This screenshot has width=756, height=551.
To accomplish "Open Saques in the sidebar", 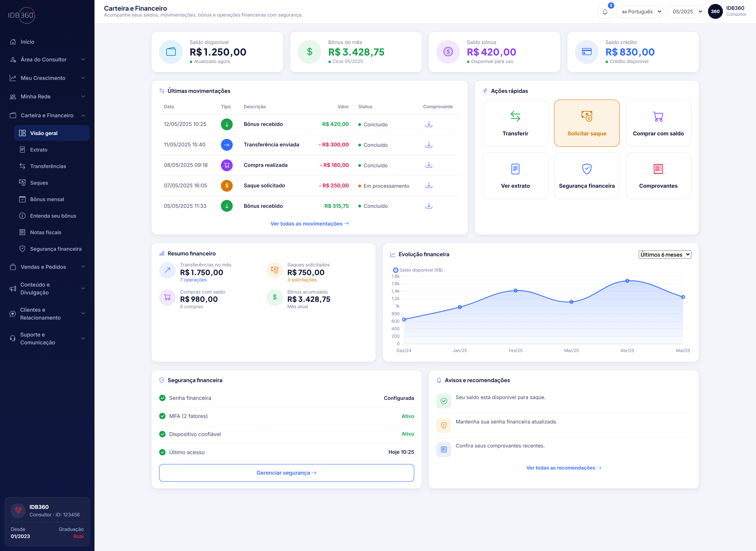I will point(52,183).
